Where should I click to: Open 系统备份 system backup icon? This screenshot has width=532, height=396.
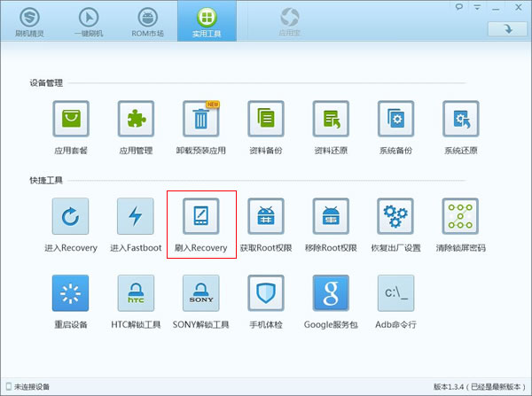pos(395,119)
